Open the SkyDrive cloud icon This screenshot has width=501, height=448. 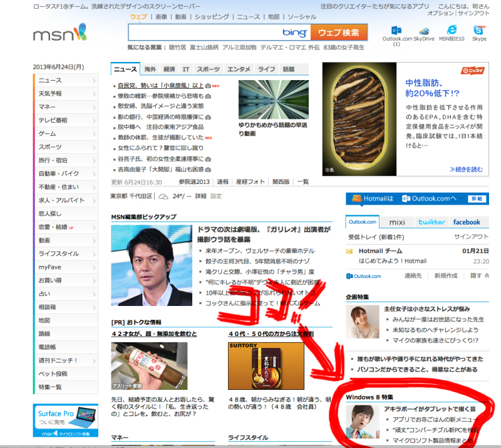(425, 31)
